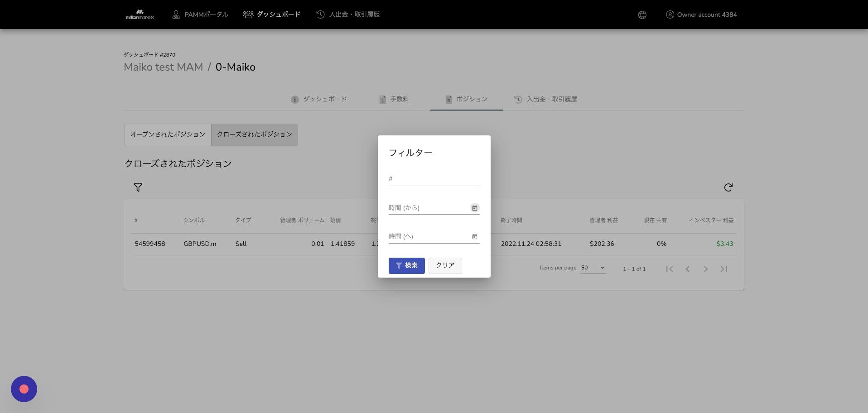Image resolution: width=868 pixels, height=413 pixels.
Task: Click the 管理者 ボリューム column header
Action: pyautogui.click(x=302, y=220)
